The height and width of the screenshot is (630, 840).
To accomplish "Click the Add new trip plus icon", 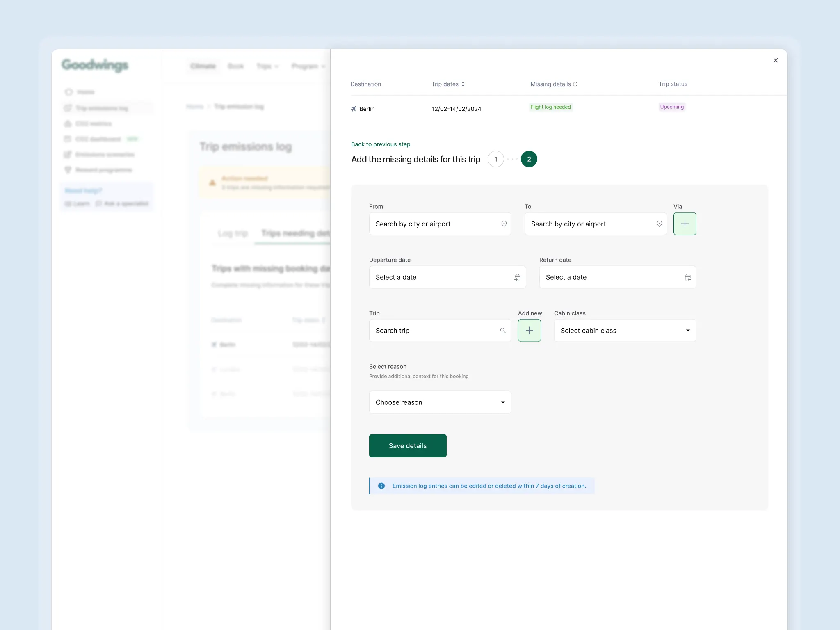I will [529, 331].
